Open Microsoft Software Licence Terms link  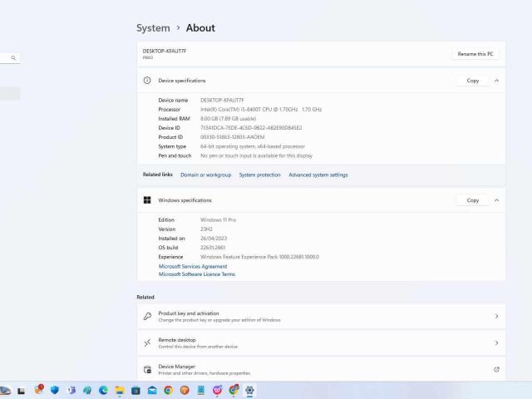coord(197,274)
